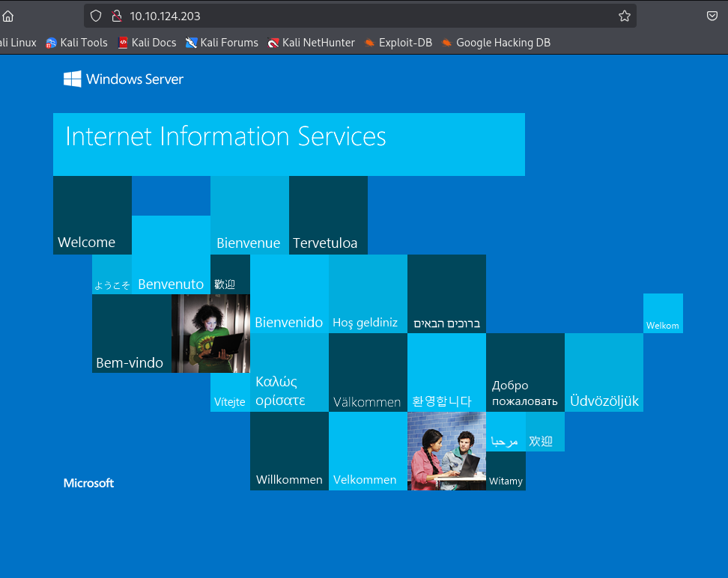This screenshot has height=578, width=728.
Task: Click the Microsoft logo text
Action: (88, 484)
